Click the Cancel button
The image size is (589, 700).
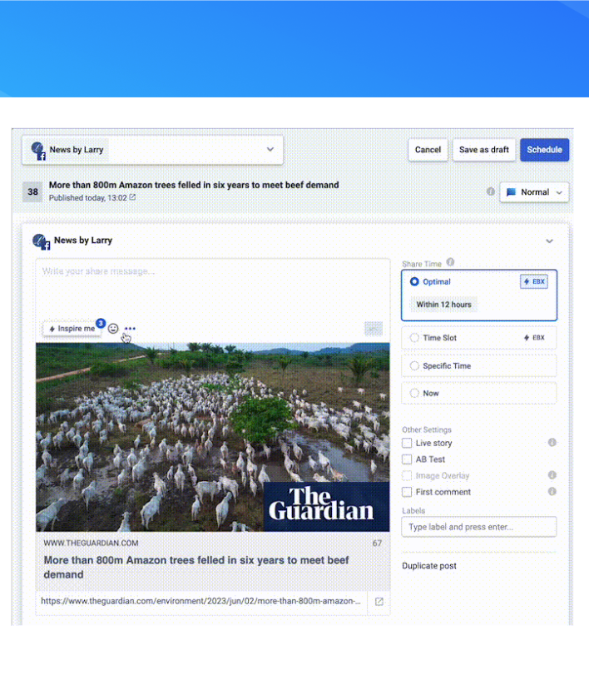tap(428, 150)
